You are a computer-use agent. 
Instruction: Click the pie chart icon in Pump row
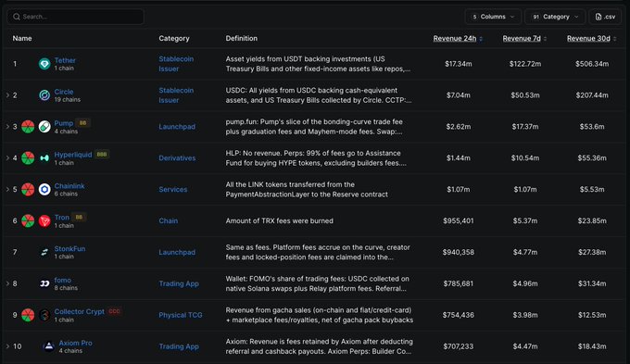click(28, 126)
